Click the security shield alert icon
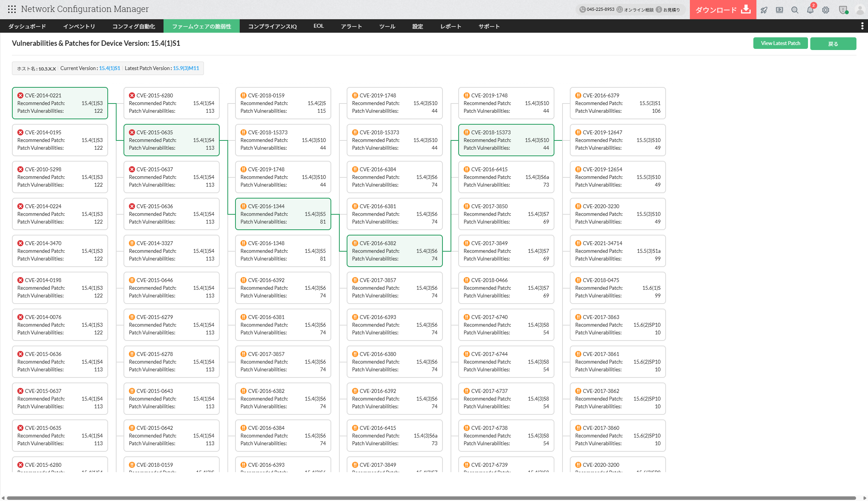Viewport: 868px width, 501px height. (843, 10)
